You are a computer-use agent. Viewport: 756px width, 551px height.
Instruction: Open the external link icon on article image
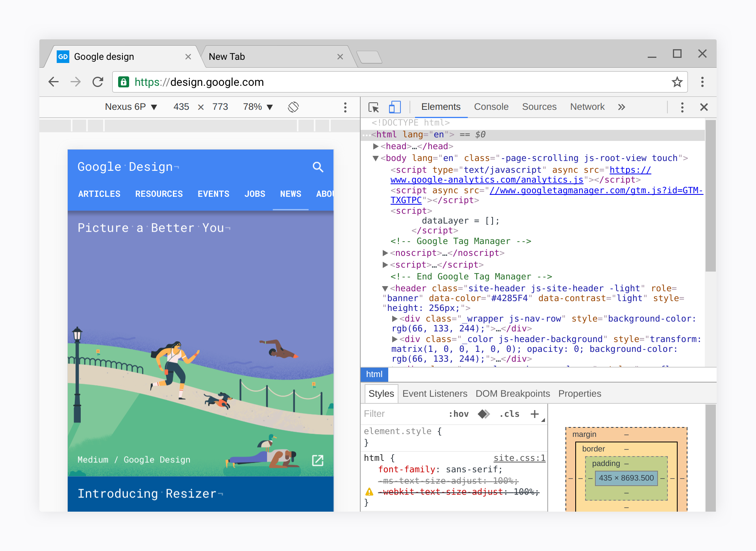(317, 460)
